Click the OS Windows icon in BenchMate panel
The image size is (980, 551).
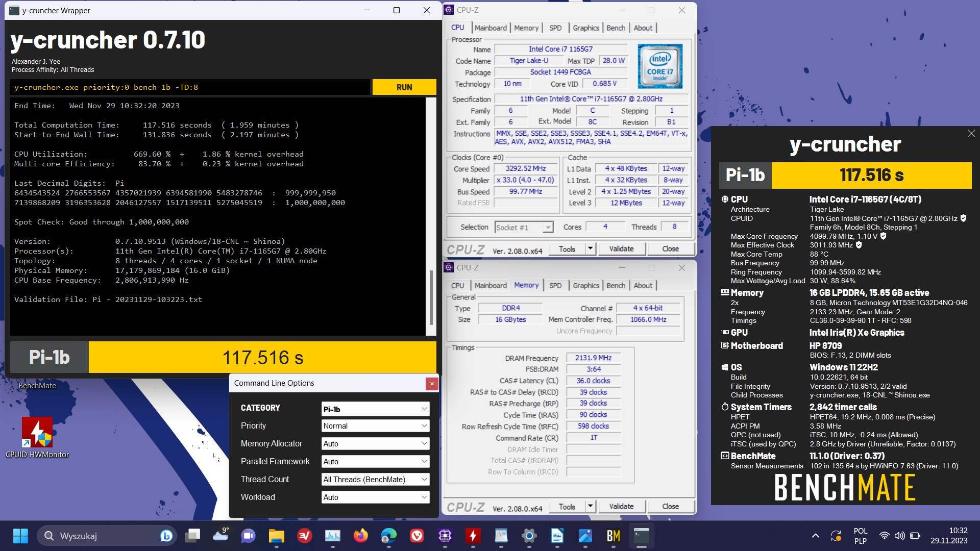[x=725, y=367]
